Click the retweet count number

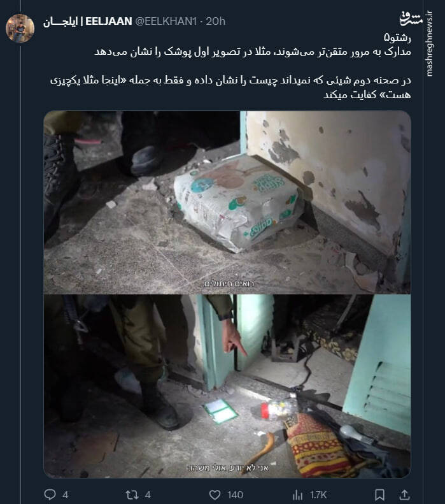point(148,495)
